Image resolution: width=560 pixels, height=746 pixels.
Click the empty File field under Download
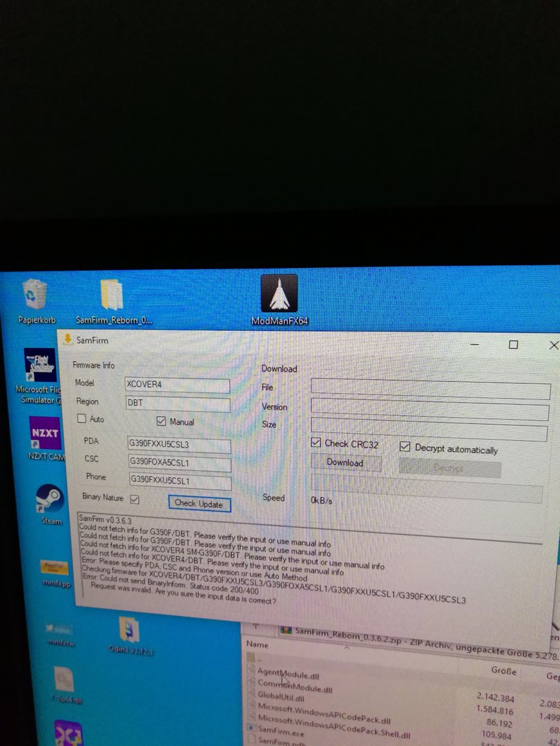click(x=431, y=388)
